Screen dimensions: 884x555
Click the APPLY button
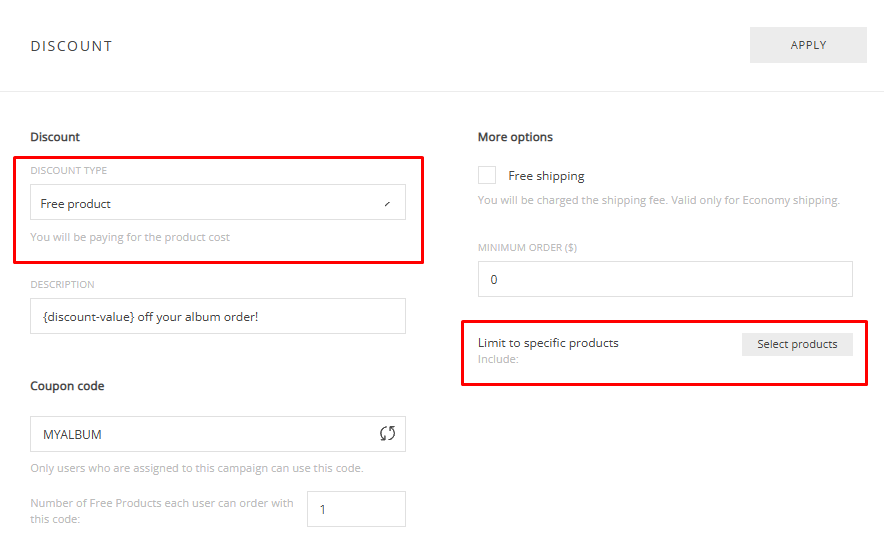[x=807, y=45]
